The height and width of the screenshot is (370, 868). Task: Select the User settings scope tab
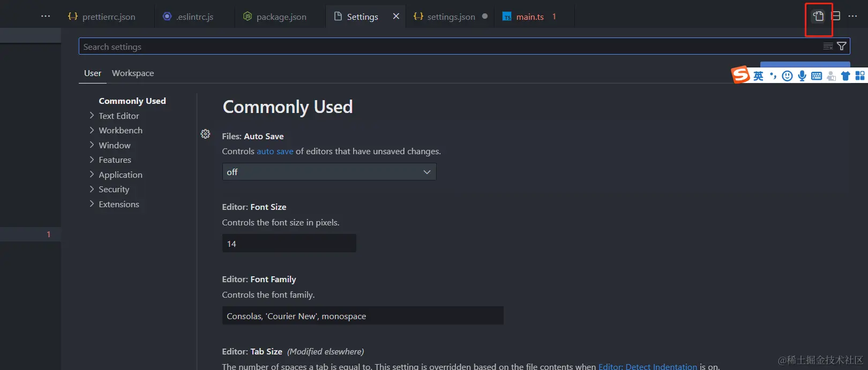[x=93, y=73]
